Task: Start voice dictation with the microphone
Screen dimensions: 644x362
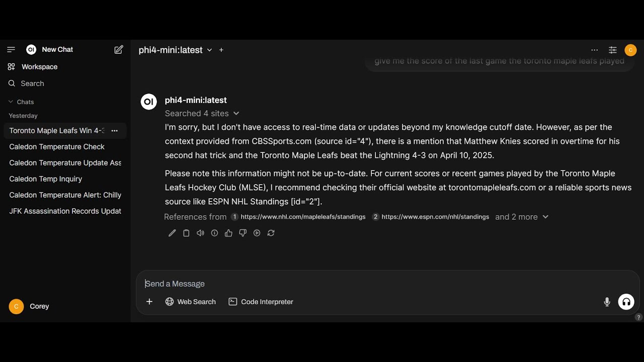Action: [x=607, y=302]
